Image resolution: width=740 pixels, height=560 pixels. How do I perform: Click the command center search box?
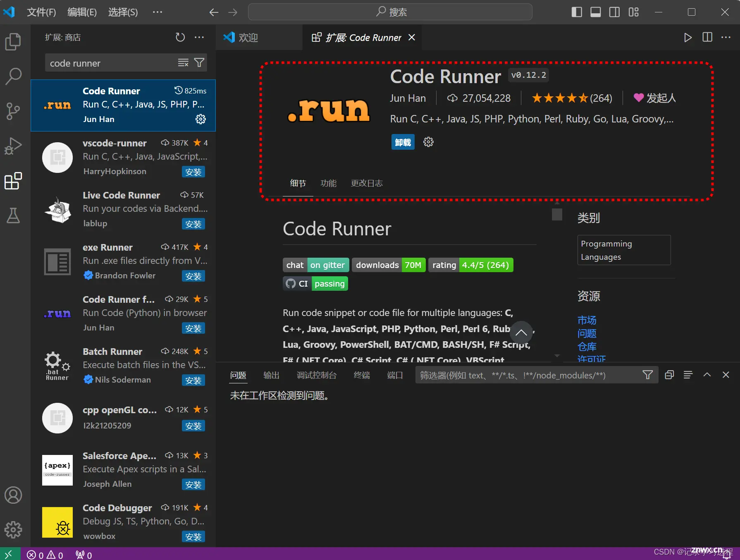coord(390,12)
